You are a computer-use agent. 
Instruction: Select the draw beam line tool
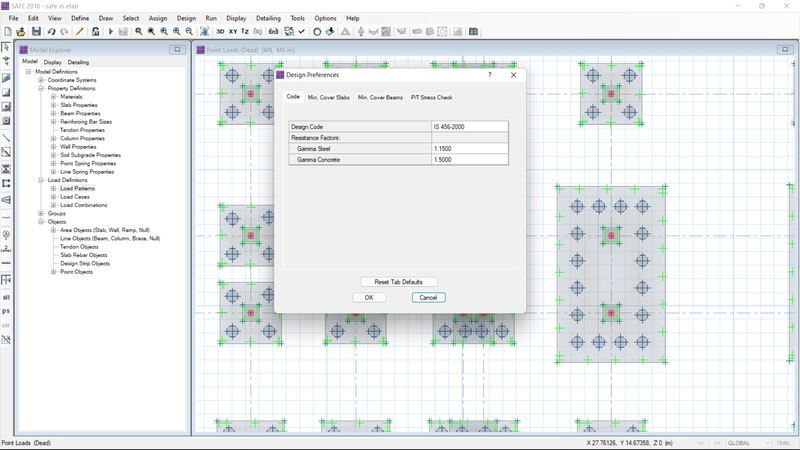pos(6,138)
